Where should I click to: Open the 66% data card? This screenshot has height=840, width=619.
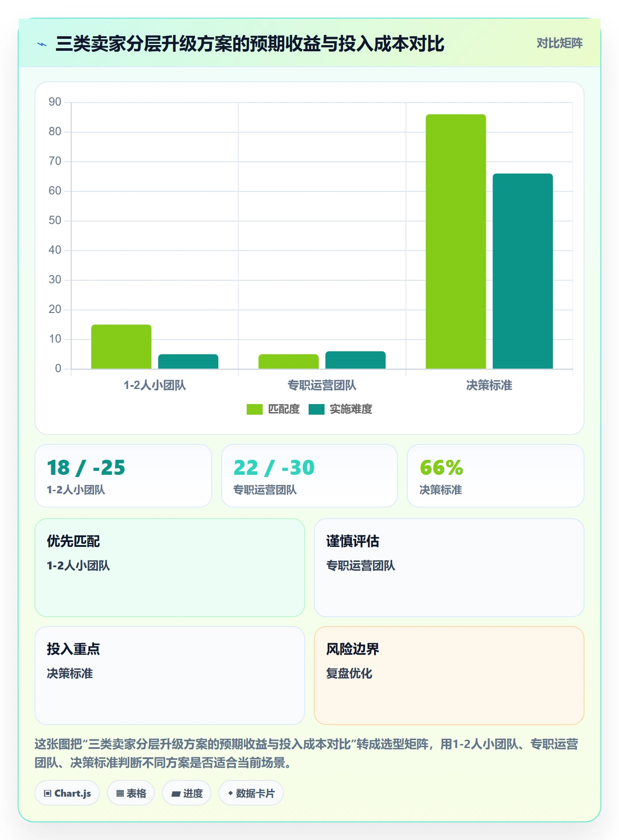[x=496, y=476]
